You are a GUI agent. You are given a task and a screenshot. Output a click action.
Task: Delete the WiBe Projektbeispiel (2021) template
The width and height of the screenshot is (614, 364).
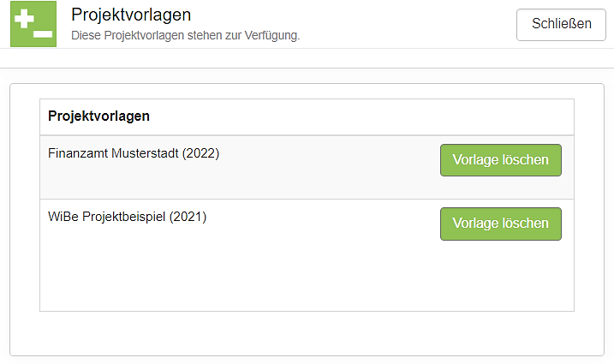[500, 224]
